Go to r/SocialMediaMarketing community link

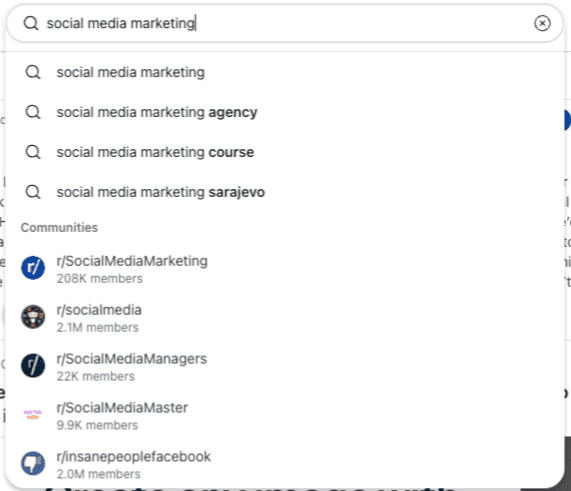tap(132, 261)
